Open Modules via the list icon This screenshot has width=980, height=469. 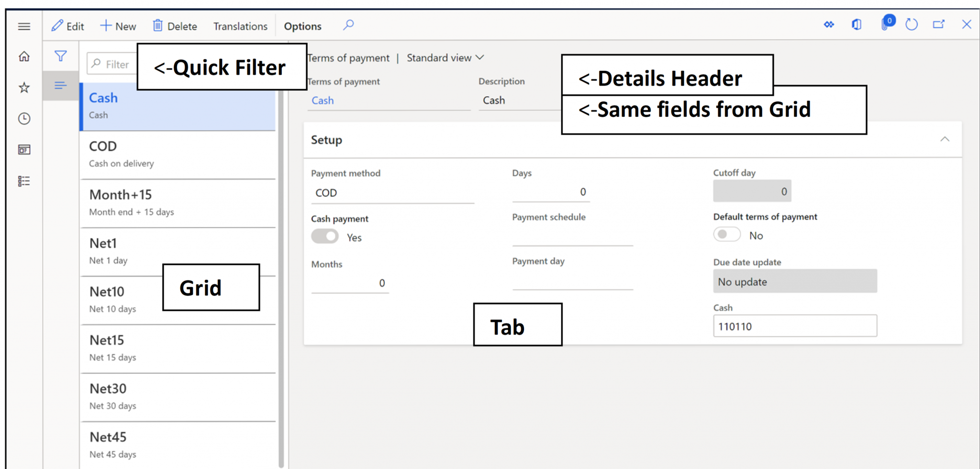pos(24,180)
